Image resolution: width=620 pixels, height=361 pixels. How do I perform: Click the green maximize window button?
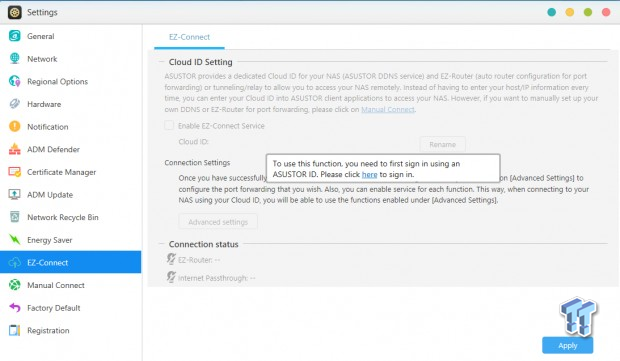(x=588, y=12)
